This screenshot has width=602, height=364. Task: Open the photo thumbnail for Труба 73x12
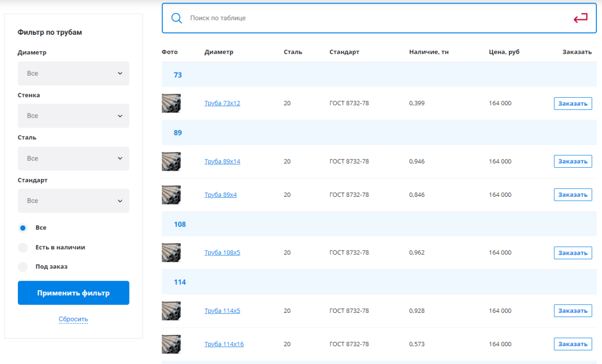tap(171, 103)
